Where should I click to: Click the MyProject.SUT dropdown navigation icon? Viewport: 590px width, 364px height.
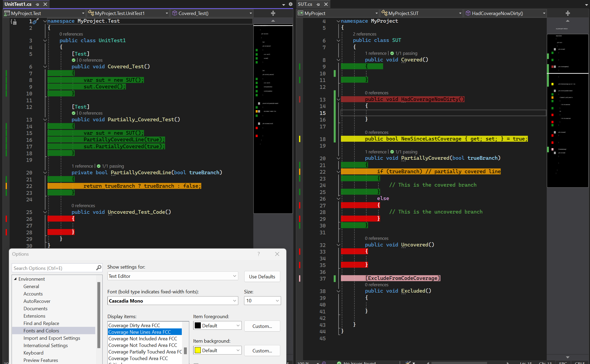coord(460,13)
